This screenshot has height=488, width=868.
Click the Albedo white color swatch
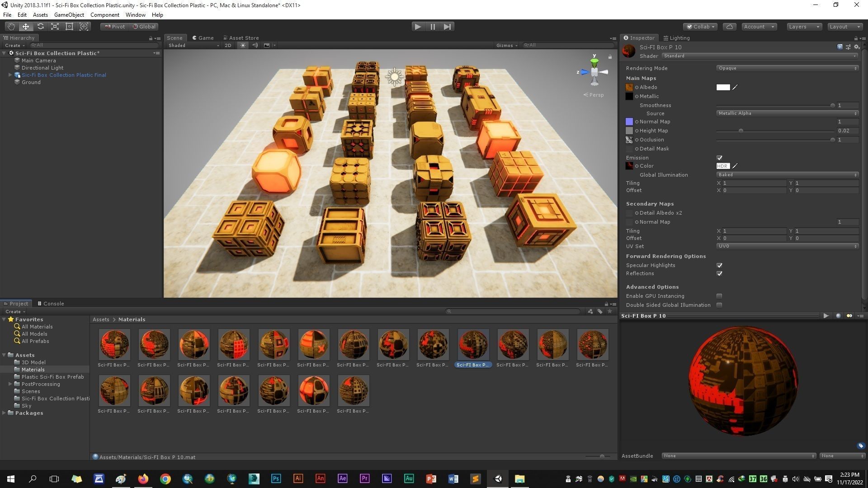click(722, 87)
